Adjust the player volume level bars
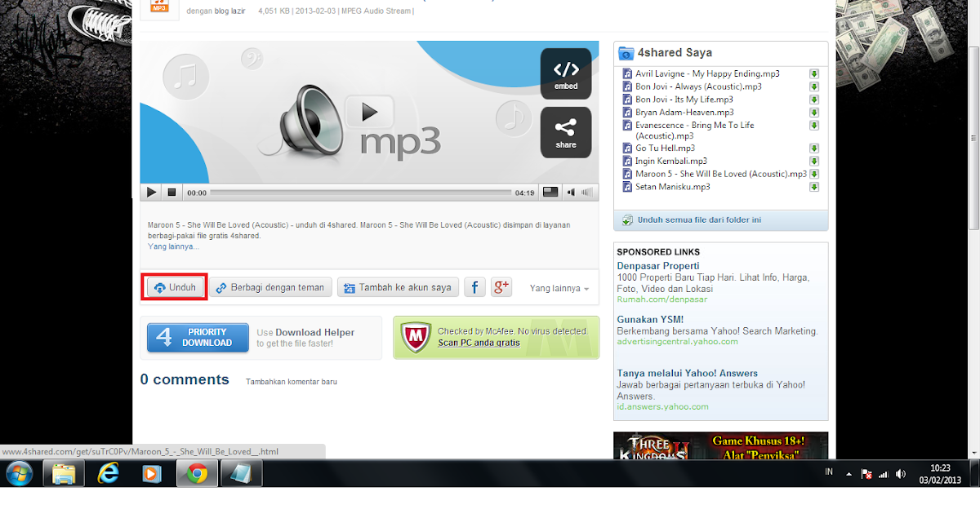The height and width of the screenshot is (514, 980). click(587, 193)
